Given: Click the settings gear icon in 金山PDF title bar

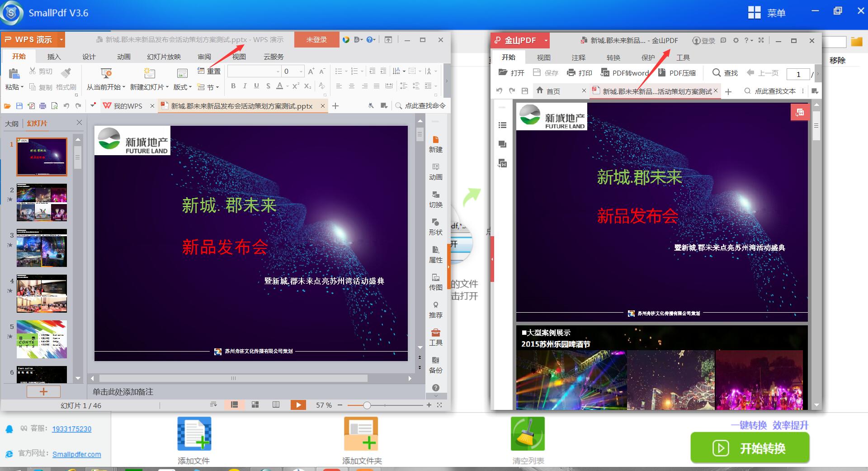Looking at the screenshot, I should 736,40.
